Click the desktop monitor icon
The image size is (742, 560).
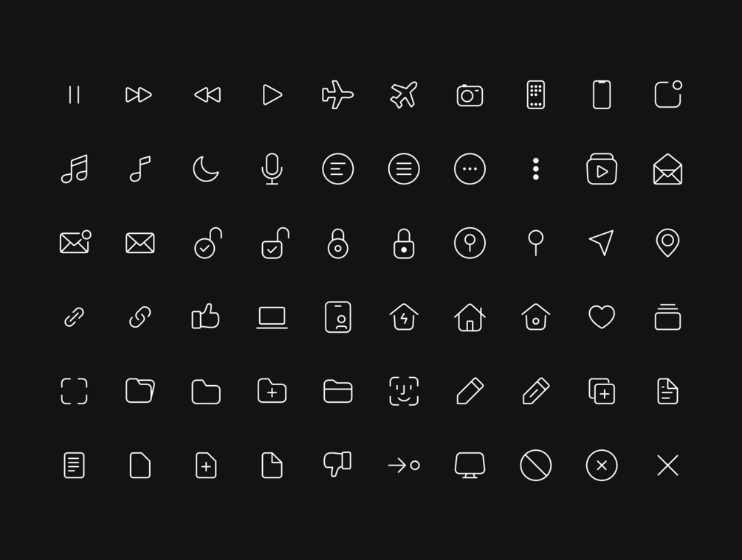(x=470, y=466)
